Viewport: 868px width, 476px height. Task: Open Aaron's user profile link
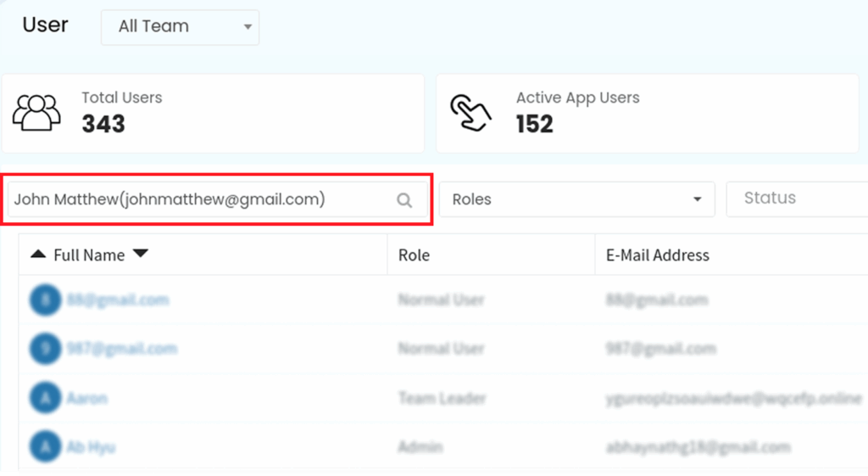click(x=86, y=398)
